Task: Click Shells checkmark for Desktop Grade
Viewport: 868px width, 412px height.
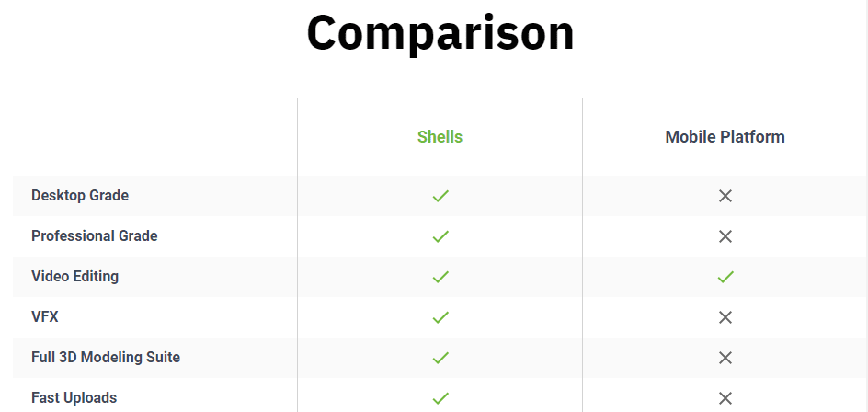Action: [x=440, y=196]
